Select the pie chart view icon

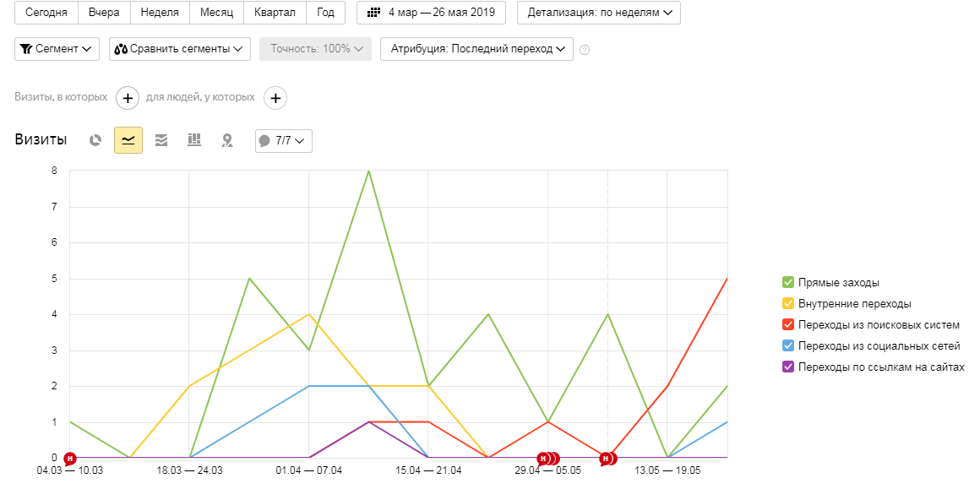[95, 140]
